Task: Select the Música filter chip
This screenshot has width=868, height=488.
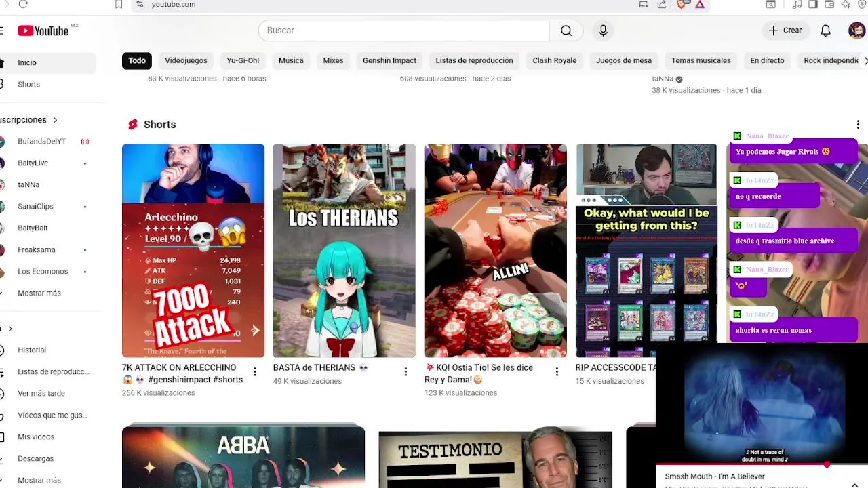Action: [291, 60]
